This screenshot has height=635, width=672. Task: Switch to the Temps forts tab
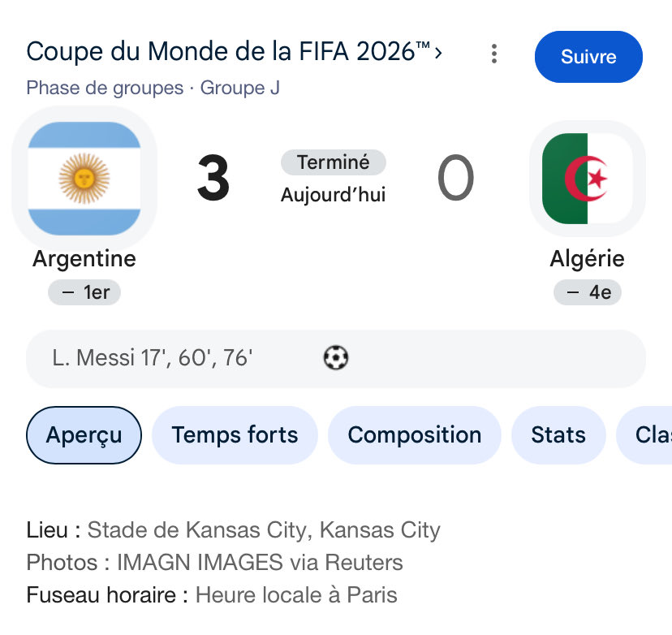(x=235, y=435)
